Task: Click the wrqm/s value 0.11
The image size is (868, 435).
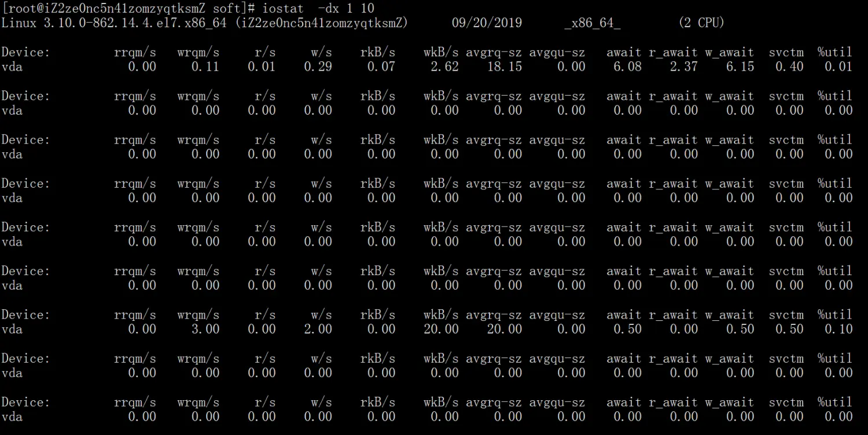Action: [x=205, y=67]
